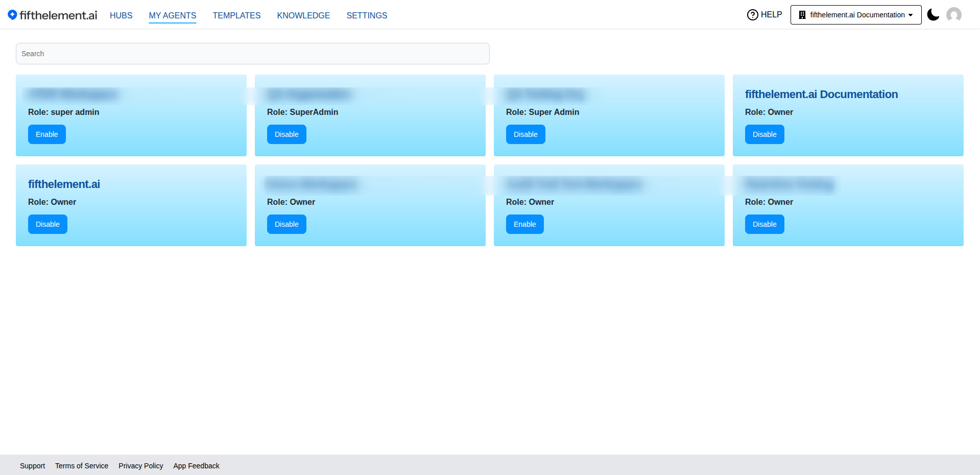
Task: Open the fifthelement.ai Documentation workspace dropdown
Action: pos(856,15)
